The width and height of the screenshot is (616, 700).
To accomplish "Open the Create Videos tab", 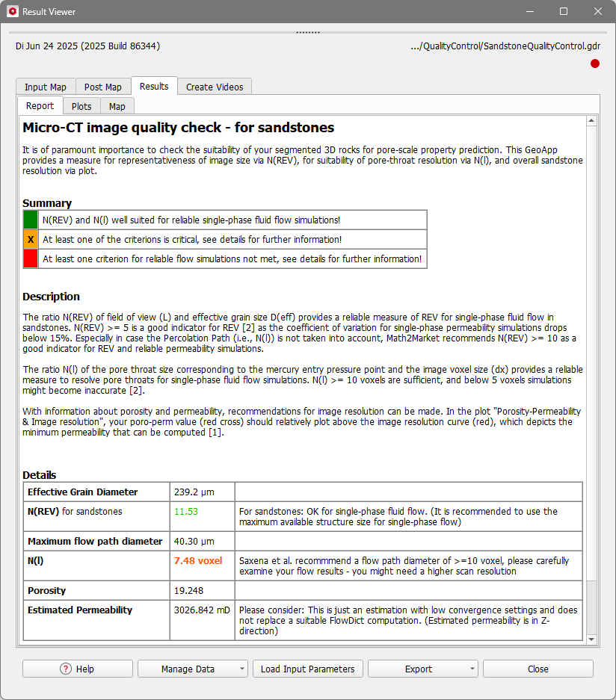I will 215,87.
